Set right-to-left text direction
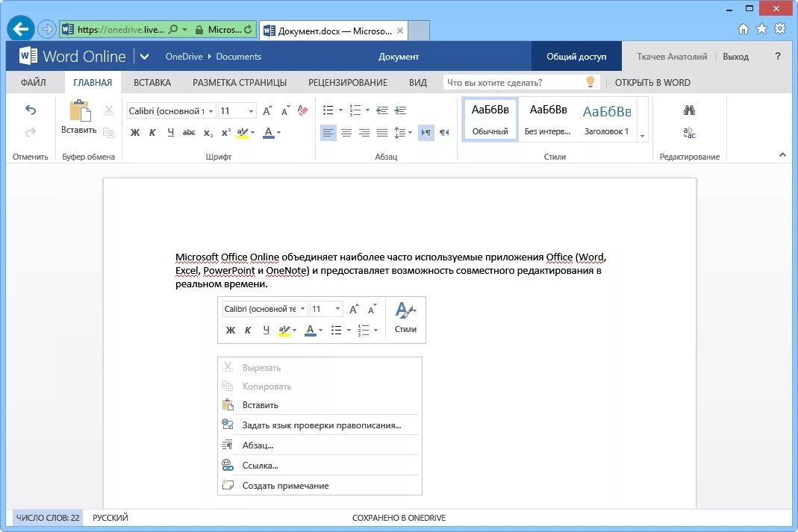 pos(444,133)
